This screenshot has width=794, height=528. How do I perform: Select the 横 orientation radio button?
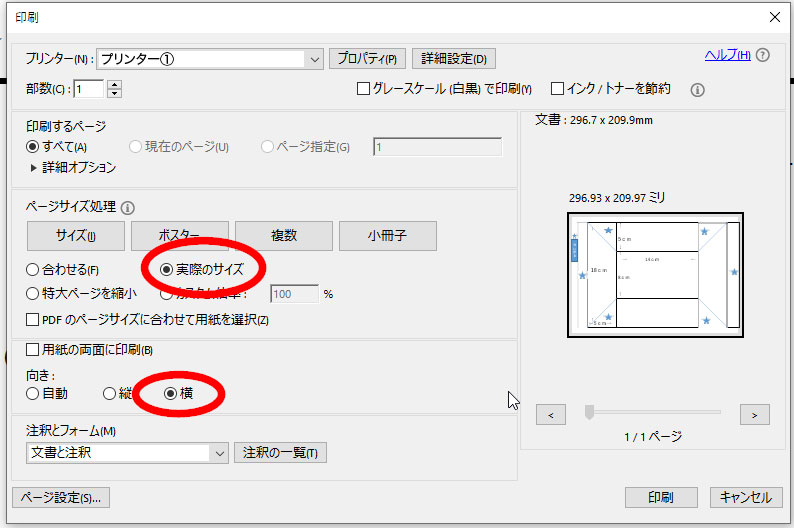click(171, 394)
